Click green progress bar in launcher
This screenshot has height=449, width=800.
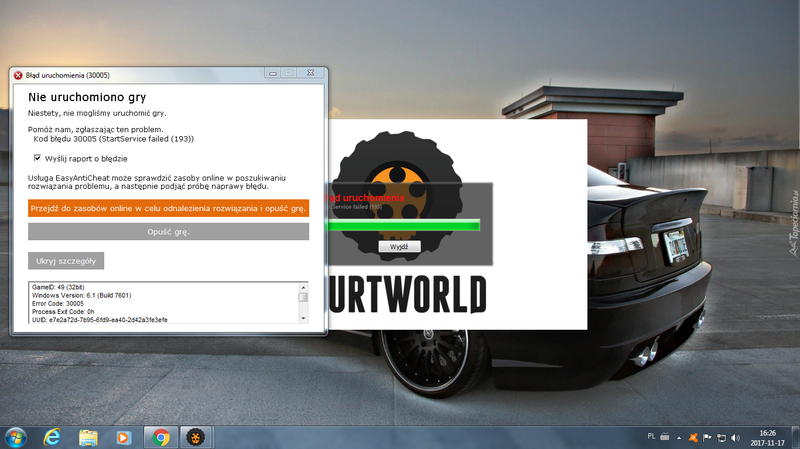(x=403, y=225)
